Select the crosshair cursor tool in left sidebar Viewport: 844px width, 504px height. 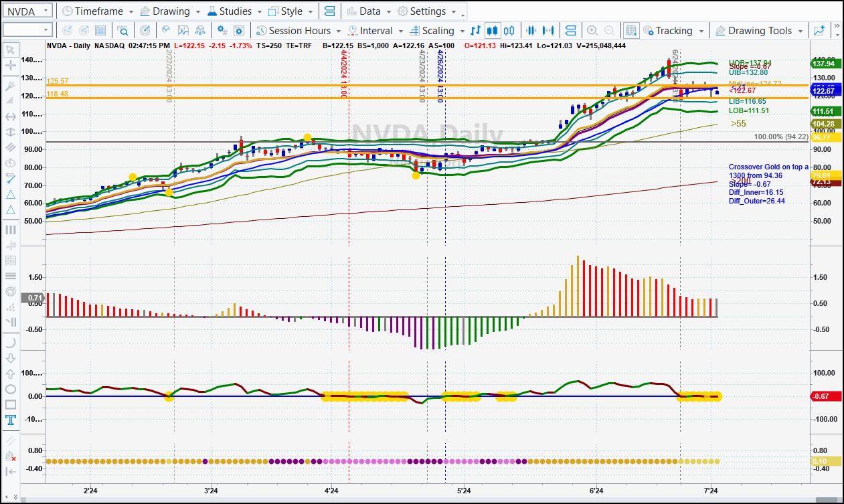(11, 66)
